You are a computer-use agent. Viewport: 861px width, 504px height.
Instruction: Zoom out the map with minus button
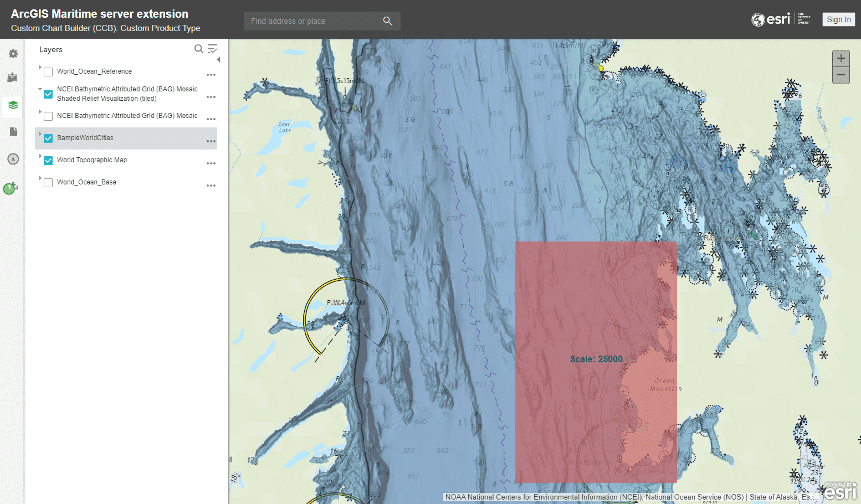841,75
